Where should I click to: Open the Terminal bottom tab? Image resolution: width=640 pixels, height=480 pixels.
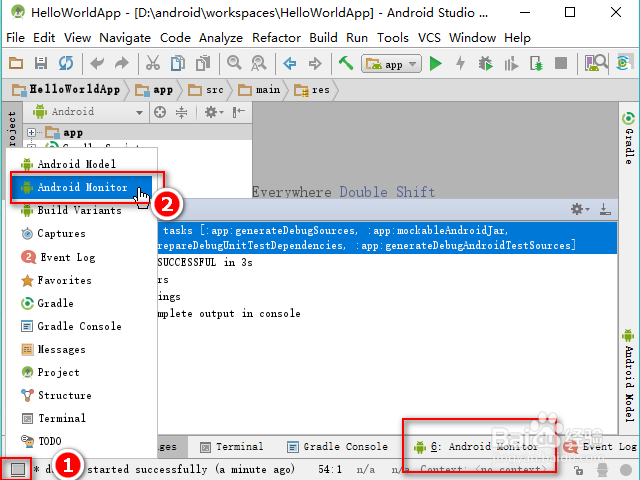[x=232, y=447]
